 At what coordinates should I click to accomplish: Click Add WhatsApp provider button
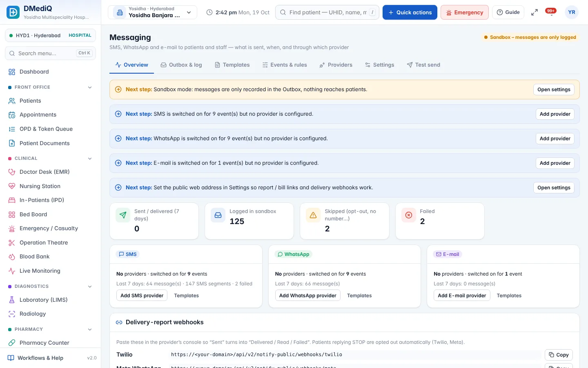(308, 296)
